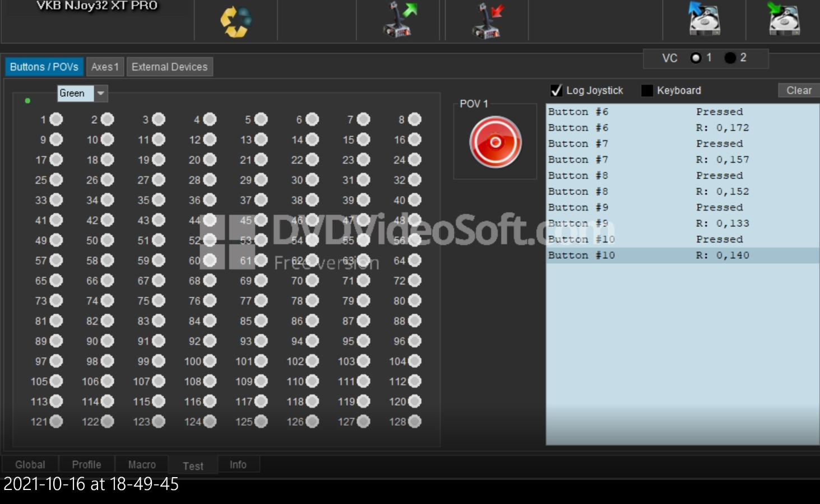The width and height of the screenshot is (820, 504).
Task: Click hard drive icon with blue arrow
Action: 704,18
